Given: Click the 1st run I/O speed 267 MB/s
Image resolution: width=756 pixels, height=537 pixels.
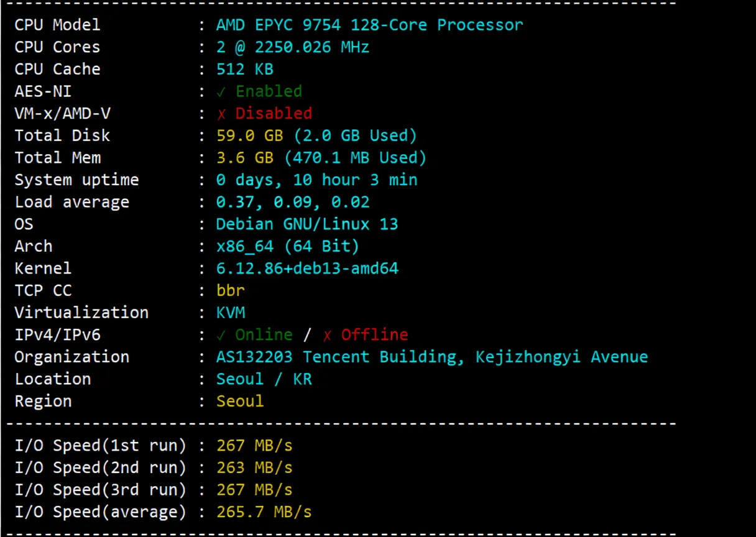Looking at the screenshot, I should (x=254, y=446).
